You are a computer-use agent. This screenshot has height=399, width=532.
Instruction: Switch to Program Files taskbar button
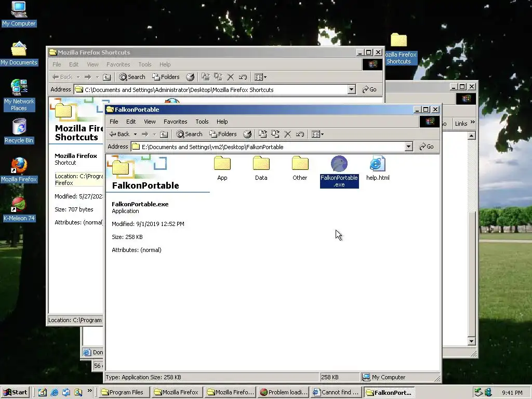[124, 392]
